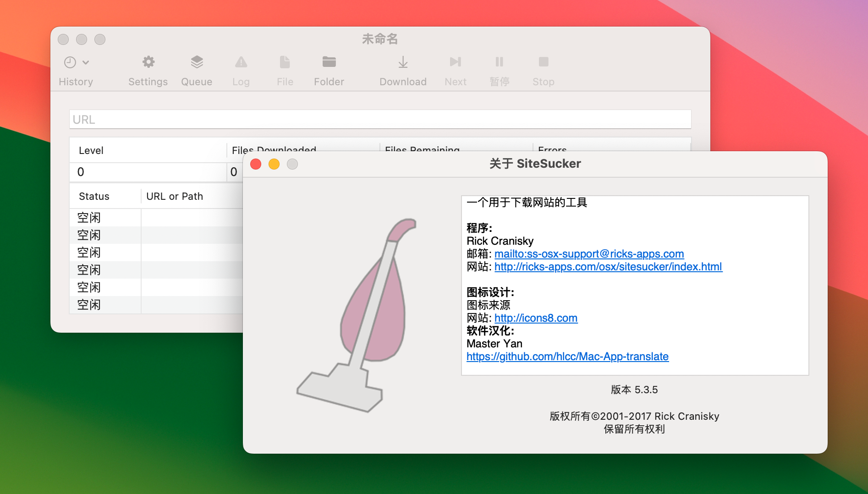Screen dimensions: 868x494
Task: Open the Queue layers icon
Action: (197, 62)
